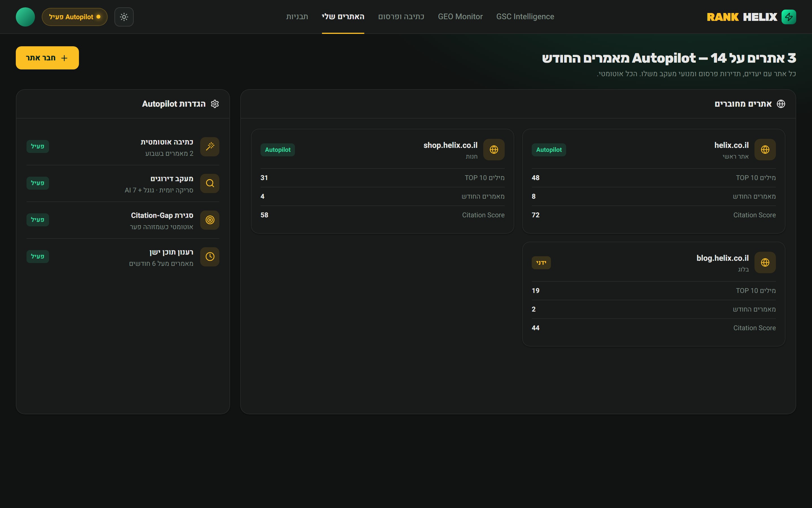The image size is (812, 508).
Task: Click the אתר ראשי subtitle
Action: coord(736,157)
